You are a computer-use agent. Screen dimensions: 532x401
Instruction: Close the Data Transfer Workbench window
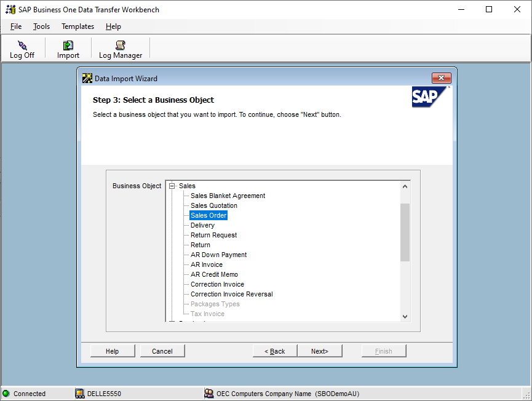click(x=517, y=9)
